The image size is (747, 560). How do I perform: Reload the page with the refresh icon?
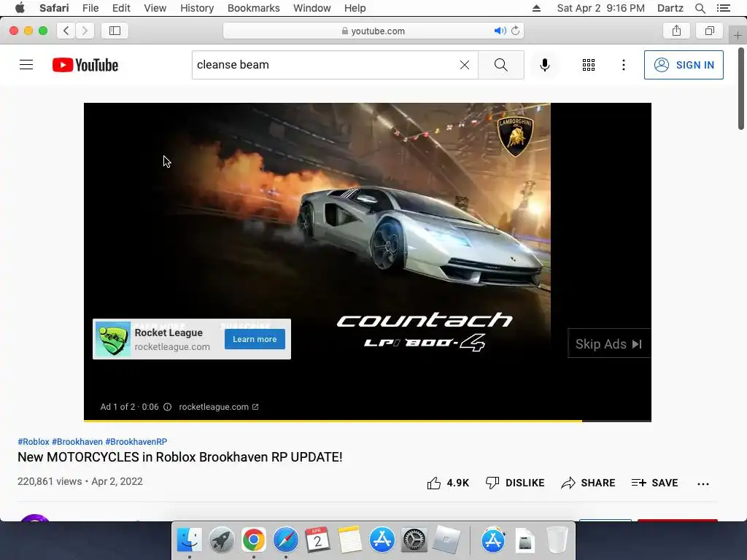click(516, 31)
